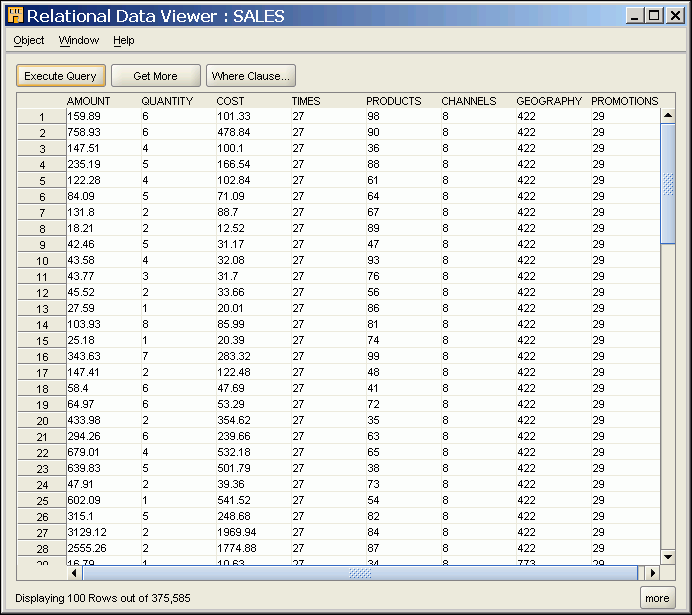Select the PROMOTIONS column header
The width and height of the screenshot is (692, 615).
[624, 101]
